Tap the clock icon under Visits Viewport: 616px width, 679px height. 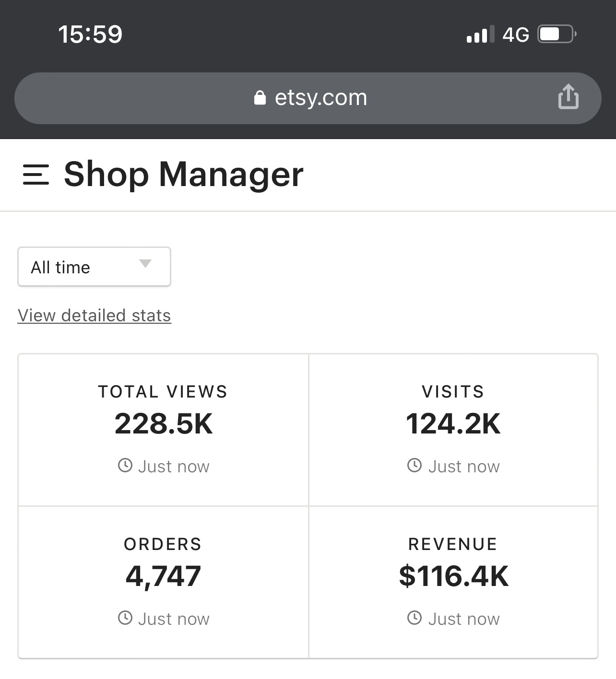tap(415, 465)
